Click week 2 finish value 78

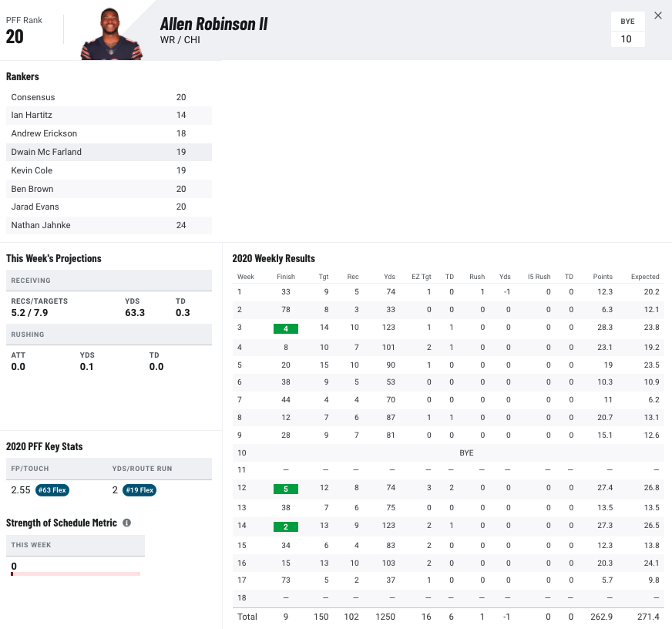click(286, 310)
